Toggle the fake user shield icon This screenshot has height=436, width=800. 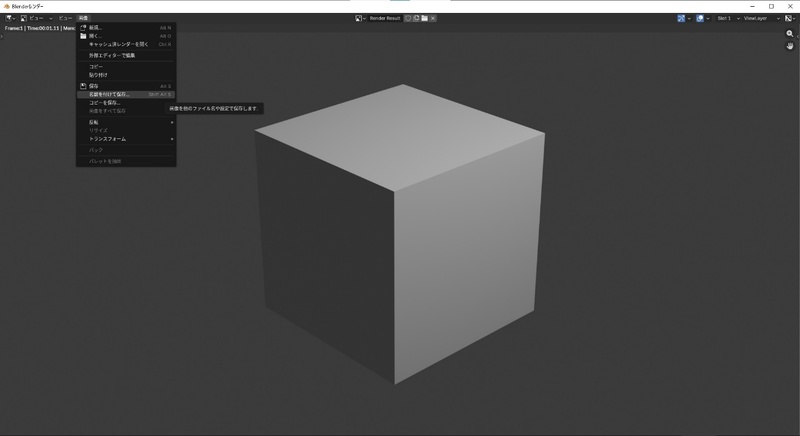[x=408, y=18]
